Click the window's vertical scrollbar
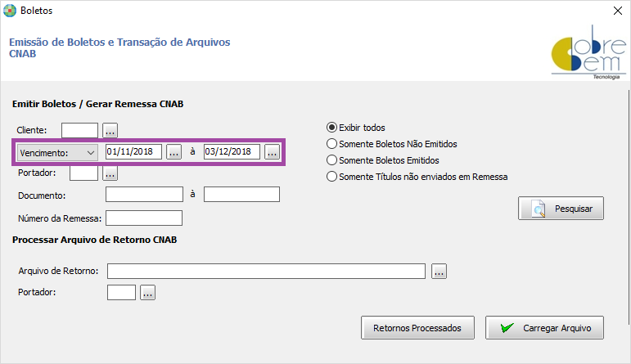 [629, 207]
